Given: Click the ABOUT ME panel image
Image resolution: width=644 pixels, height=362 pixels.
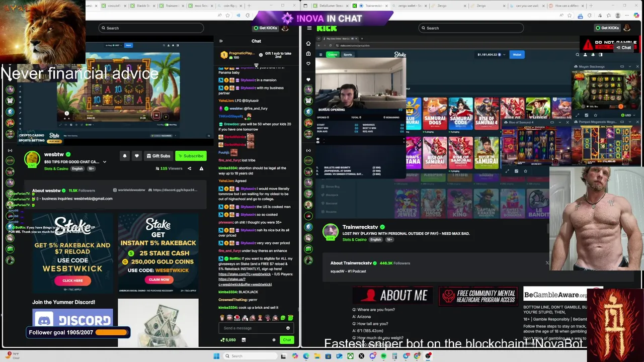Looking at the screenshot, I should (x=391, y=296).
